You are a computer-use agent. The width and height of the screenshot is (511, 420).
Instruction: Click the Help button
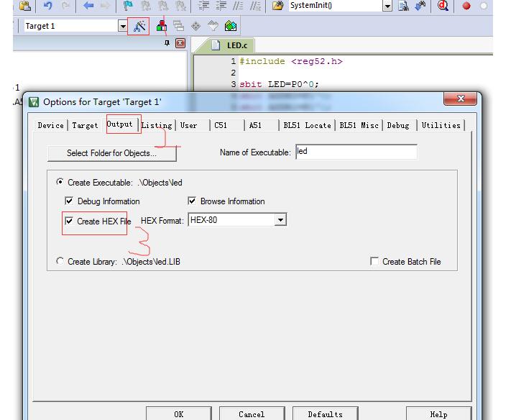pyautogui.click(x=438, y=414)
